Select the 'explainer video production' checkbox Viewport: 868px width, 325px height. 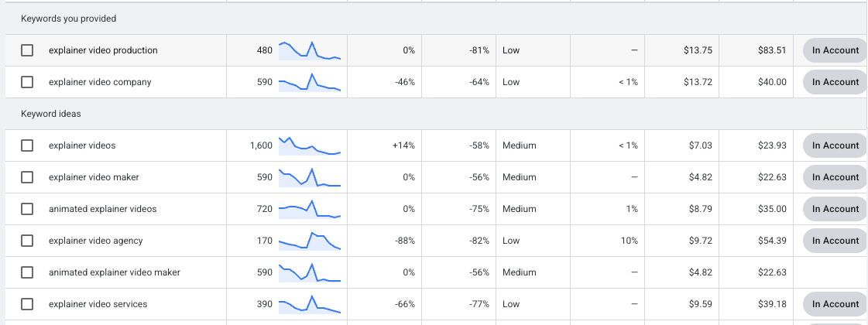tap(27, 50)
